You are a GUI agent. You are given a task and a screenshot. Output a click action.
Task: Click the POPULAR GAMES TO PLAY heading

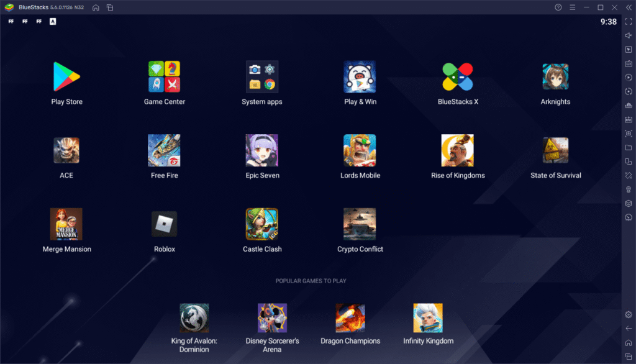[x=311, y=281]
